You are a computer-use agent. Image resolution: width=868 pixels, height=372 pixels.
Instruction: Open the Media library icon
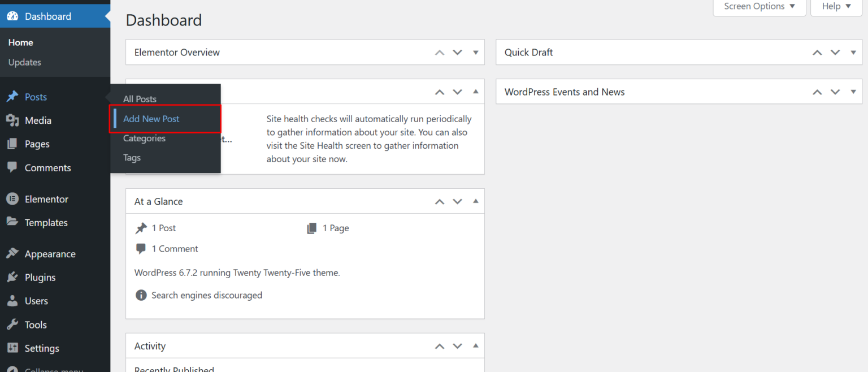(12, 120)
